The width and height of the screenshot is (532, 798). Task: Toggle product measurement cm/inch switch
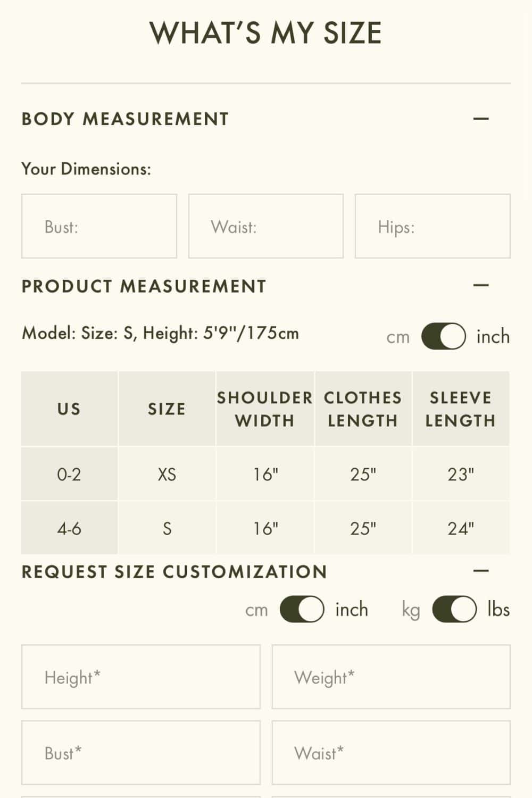(x=444, y=337)
